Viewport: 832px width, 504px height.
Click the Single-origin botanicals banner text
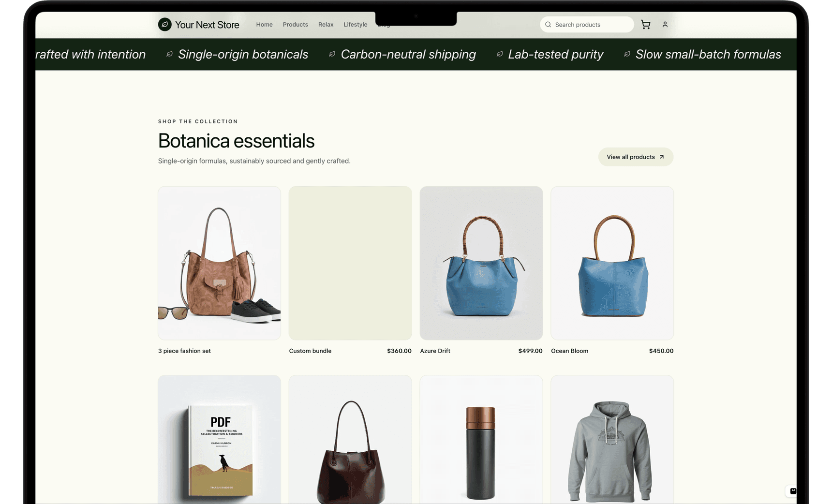243,54
